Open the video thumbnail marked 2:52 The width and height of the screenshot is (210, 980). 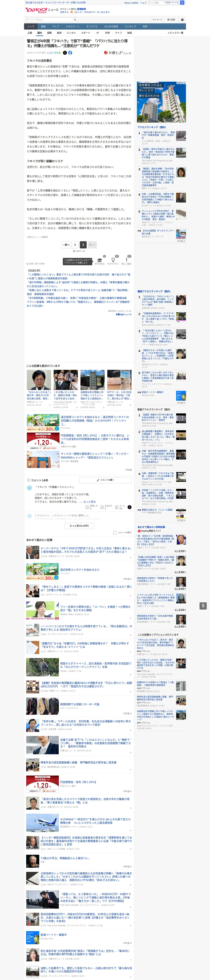[x=181, y=435]
